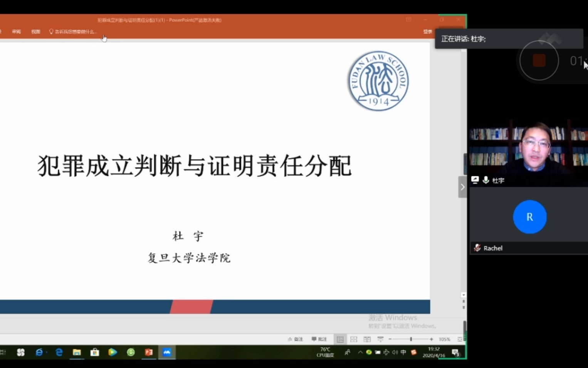
Task: Open File Explorer from taskbar
Action: (77, 352)
